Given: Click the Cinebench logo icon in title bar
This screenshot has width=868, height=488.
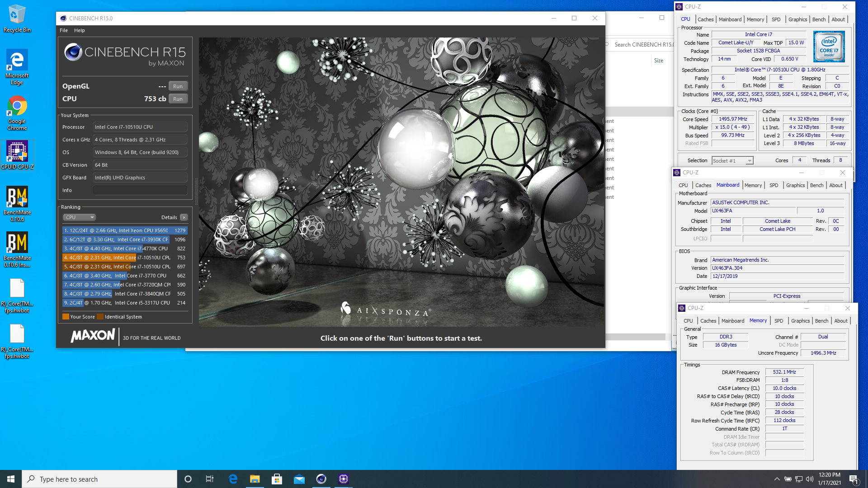Looking at the screenshot, I should (63, 18).
